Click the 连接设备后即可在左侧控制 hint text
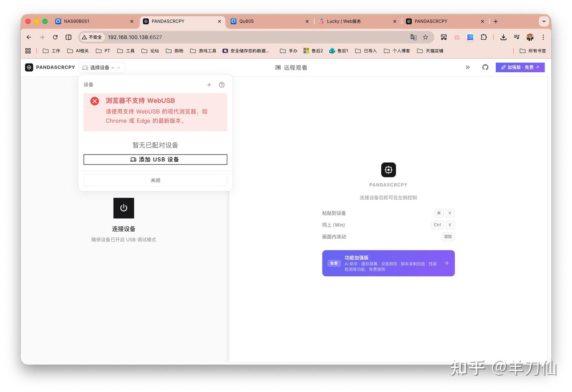 point(388,197)
